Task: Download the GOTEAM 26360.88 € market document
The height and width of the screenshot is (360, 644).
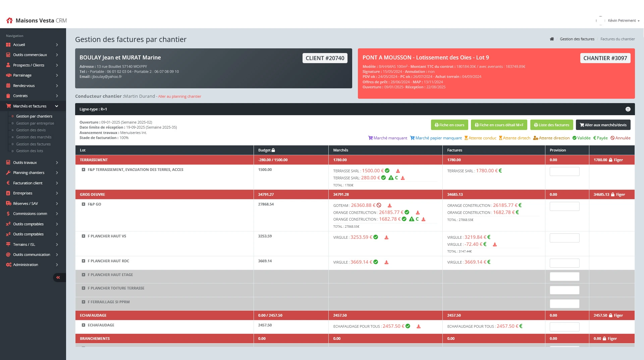Action: (390, 206)
